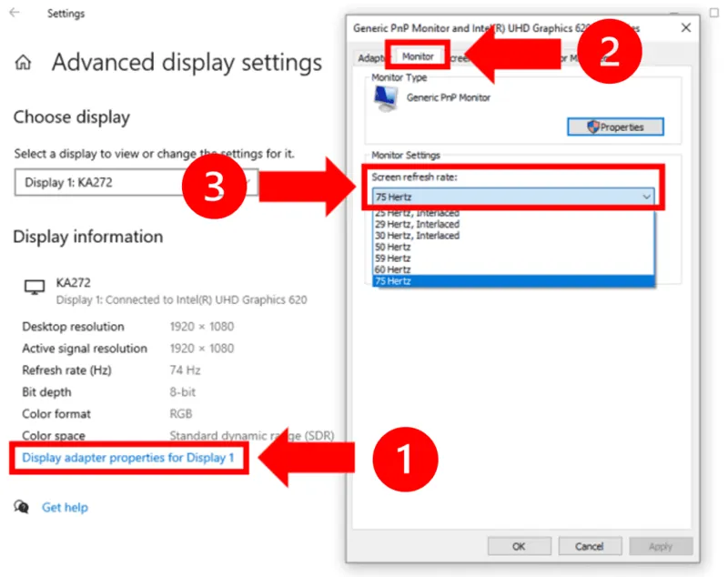Screen dimensions: 728x577
Task: Close the monitor properties dialog
Action: (x=684, y=28)
